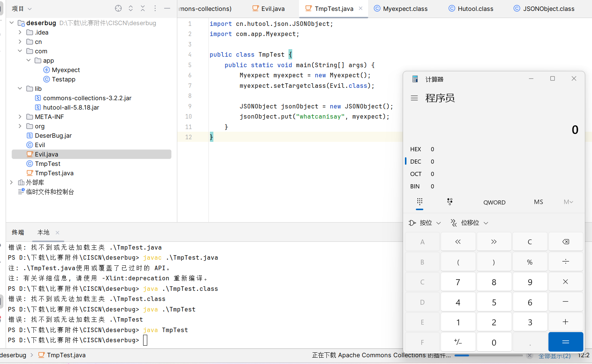This screenshot has width=592, height=364.
Task: Select commons-collections-3.2.2.jar file
Action: (83, 98)
